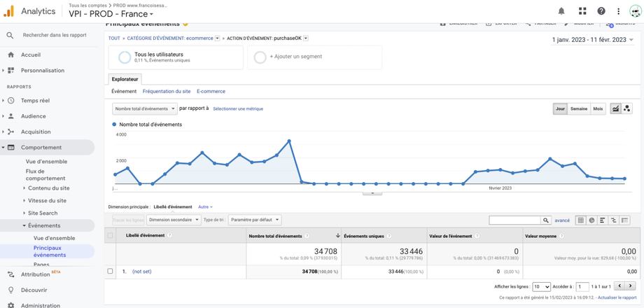644x308 pixels.
Task: Open the E-commerce tab
Action: click(x=211, y=91)
